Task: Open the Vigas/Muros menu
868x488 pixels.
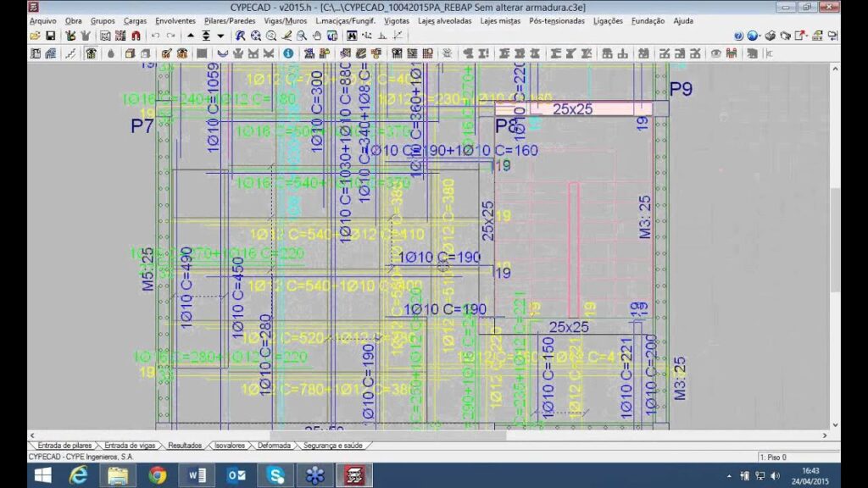Action: click(285, 20)
